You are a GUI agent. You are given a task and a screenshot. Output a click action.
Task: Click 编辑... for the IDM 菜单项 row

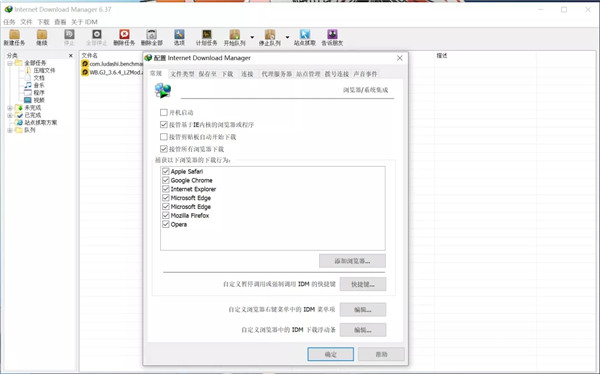(x=363, y=309)
